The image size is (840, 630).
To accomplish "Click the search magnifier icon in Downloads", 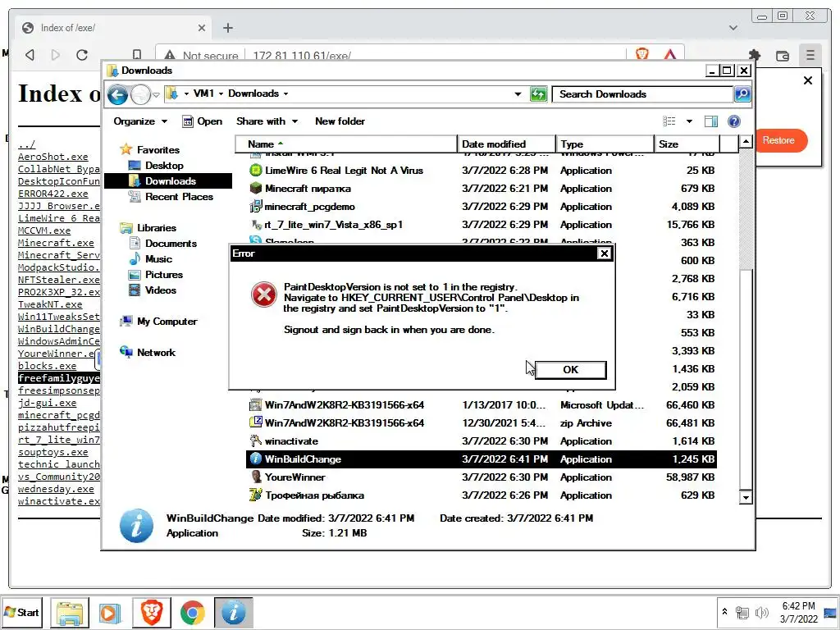I will coord(742,94).
